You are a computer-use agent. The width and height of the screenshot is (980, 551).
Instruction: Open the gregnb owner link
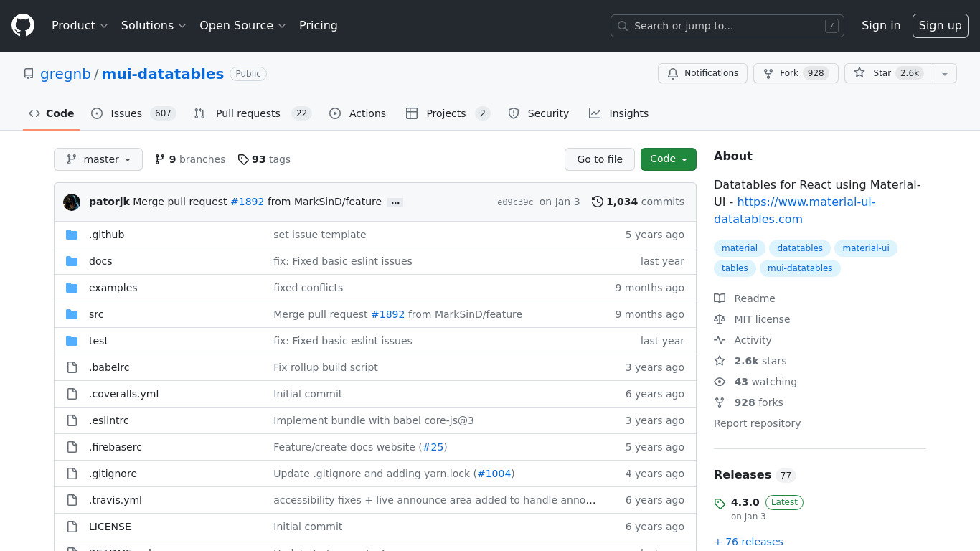pyautogui.click(x=65, y=74)
